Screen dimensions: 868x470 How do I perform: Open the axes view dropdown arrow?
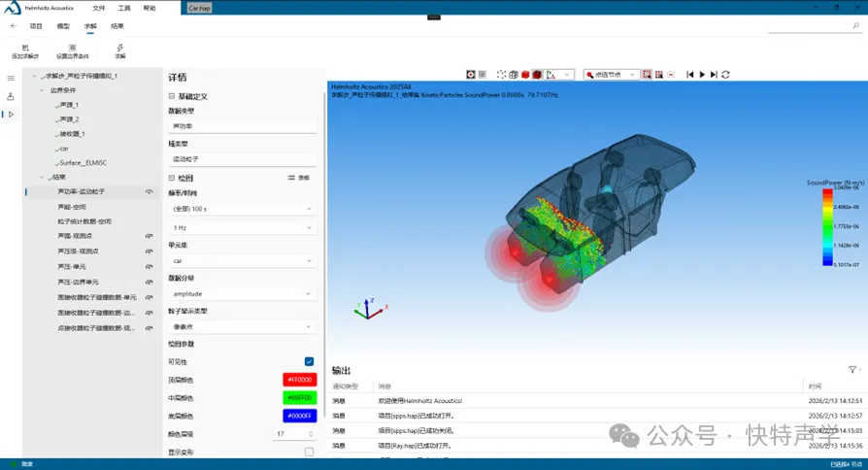click(567, 74)
